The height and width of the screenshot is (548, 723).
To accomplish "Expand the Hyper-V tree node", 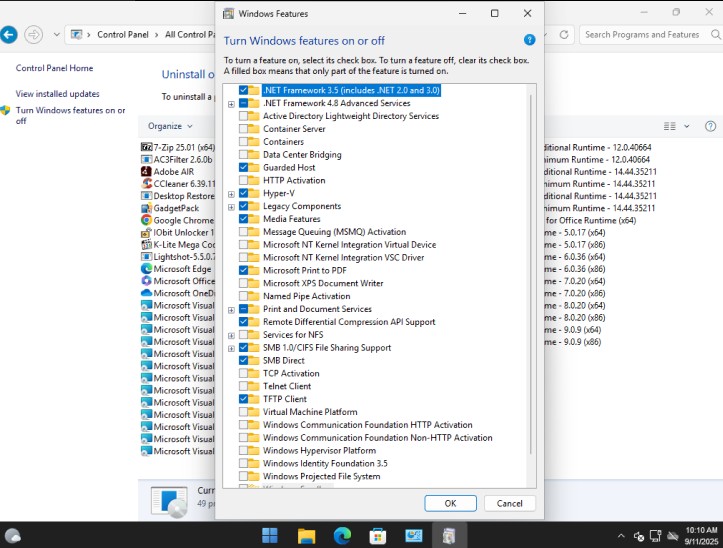I will (231, 194).
